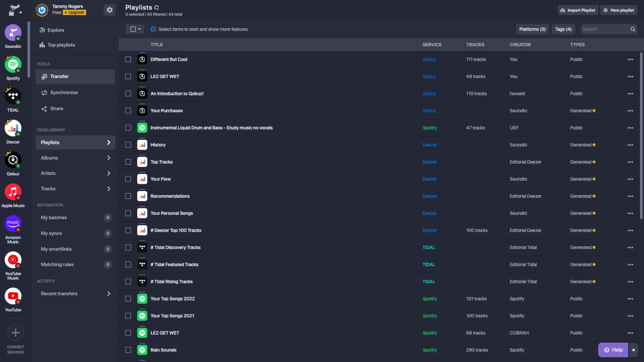Click the Upgrade badge
Viewport: 644px width, 362px height.
pos(74,12)
